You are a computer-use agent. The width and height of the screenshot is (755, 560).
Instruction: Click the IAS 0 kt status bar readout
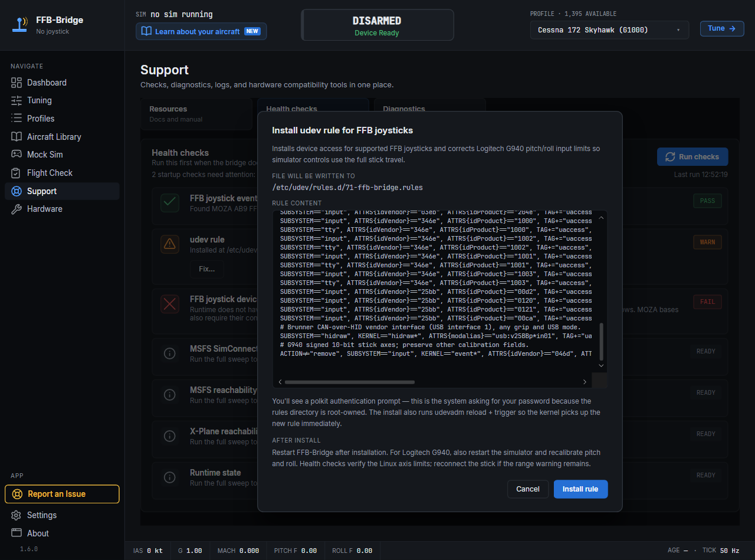[x=148, y=551]
